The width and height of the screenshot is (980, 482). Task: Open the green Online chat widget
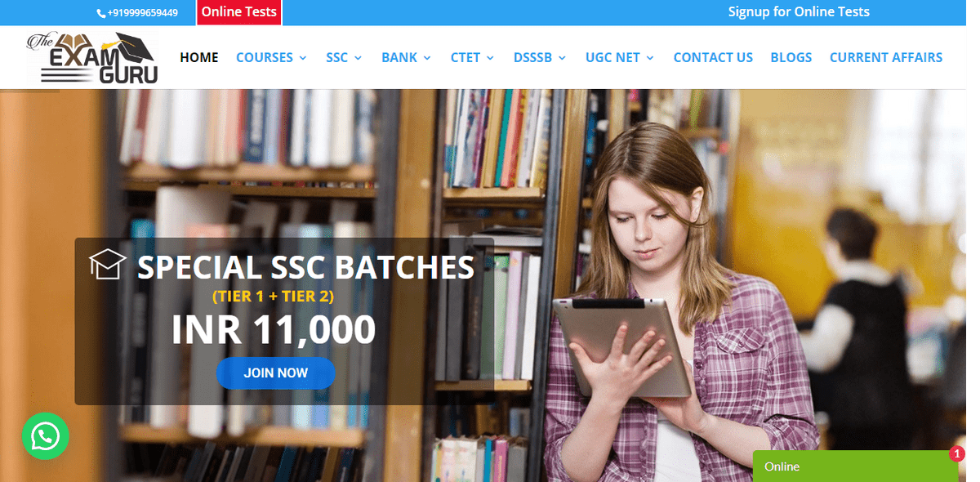click(x=855, y=466)
